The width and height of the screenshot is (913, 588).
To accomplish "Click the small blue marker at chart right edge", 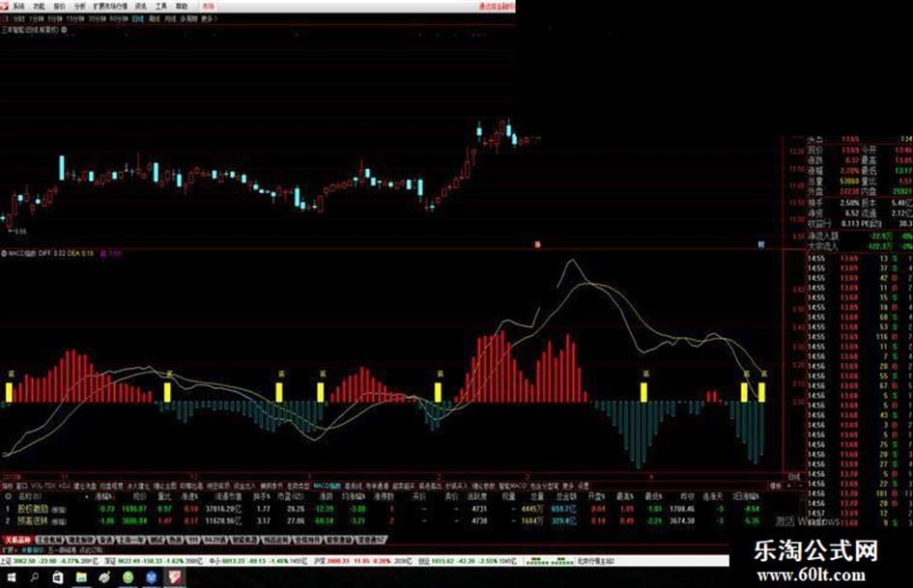I will tap(761, 244).
